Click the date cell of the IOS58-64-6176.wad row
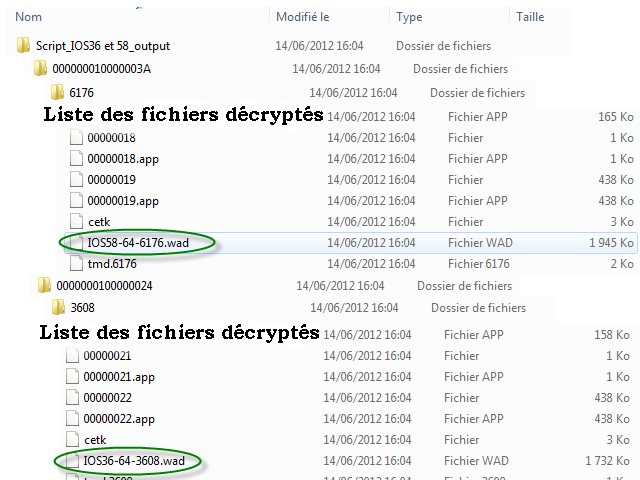 pyautogui.click(x=371, y=243)
